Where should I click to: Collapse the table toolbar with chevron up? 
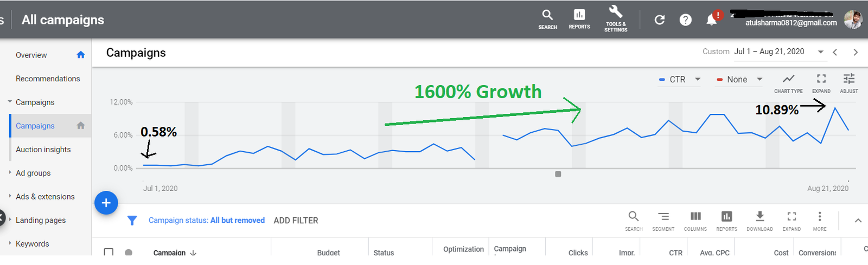[x=858, y=221]
